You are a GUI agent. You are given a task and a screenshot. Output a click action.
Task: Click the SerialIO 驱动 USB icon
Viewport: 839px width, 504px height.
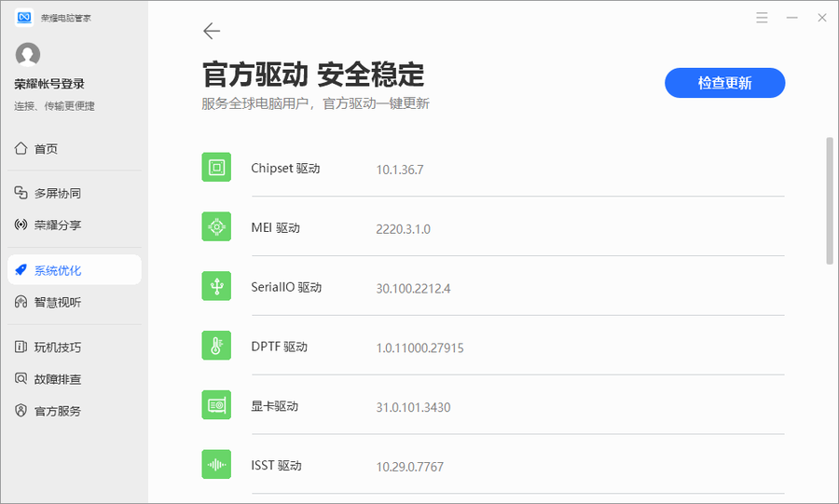(x=216, y=286)
